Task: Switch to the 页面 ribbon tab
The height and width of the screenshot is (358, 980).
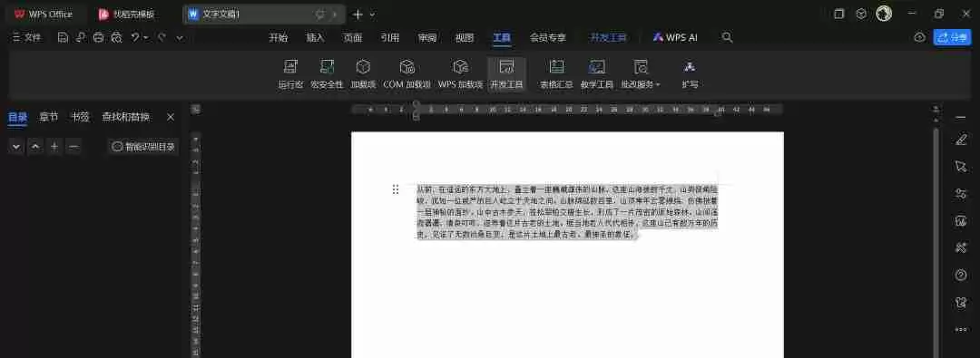Action: (x=352, y=37)
